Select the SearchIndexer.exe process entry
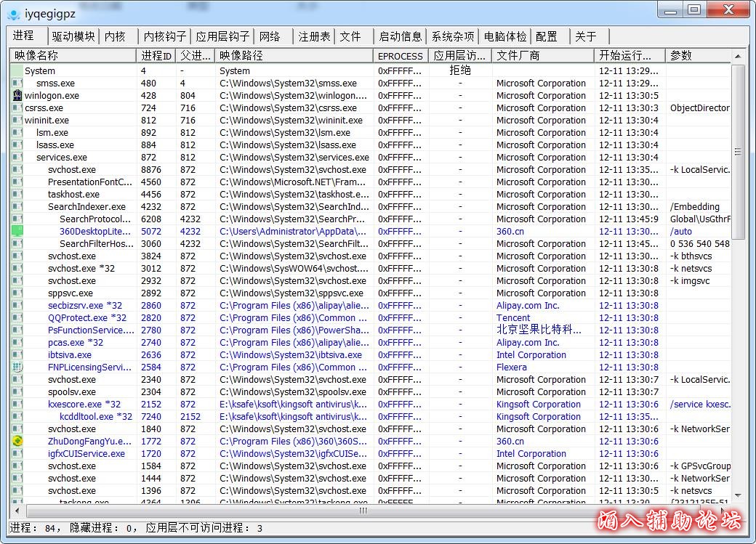756x544 pixels. (87, 207)
